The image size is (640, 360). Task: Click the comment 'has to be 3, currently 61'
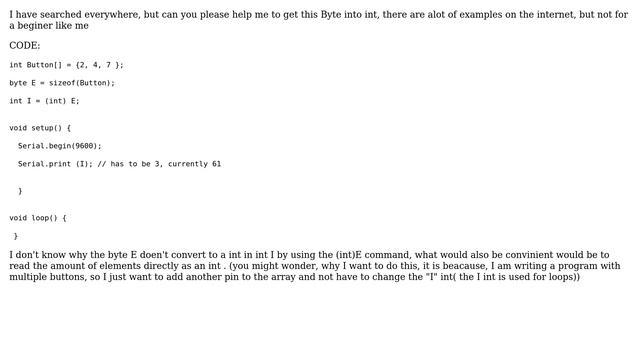166,164
